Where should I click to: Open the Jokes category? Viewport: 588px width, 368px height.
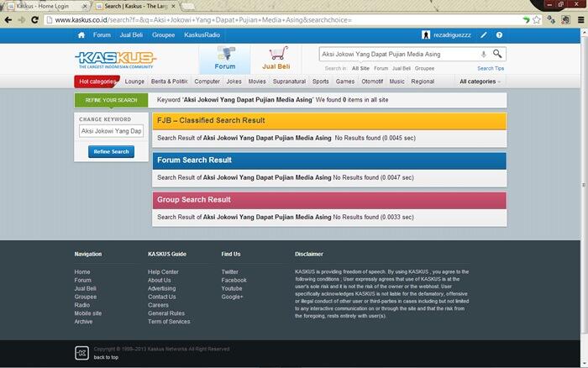pos(234,81)
